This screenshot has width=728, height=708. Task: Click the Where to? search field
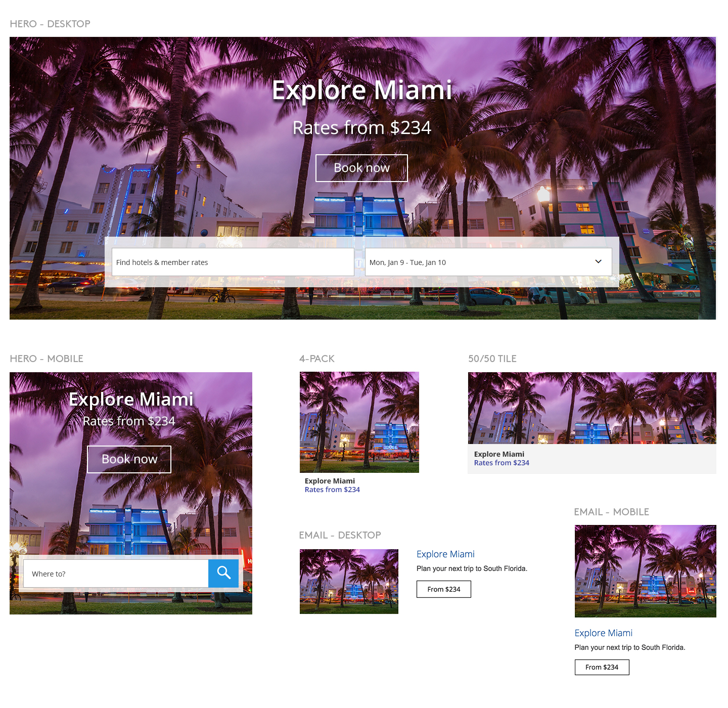click(116, 573)
